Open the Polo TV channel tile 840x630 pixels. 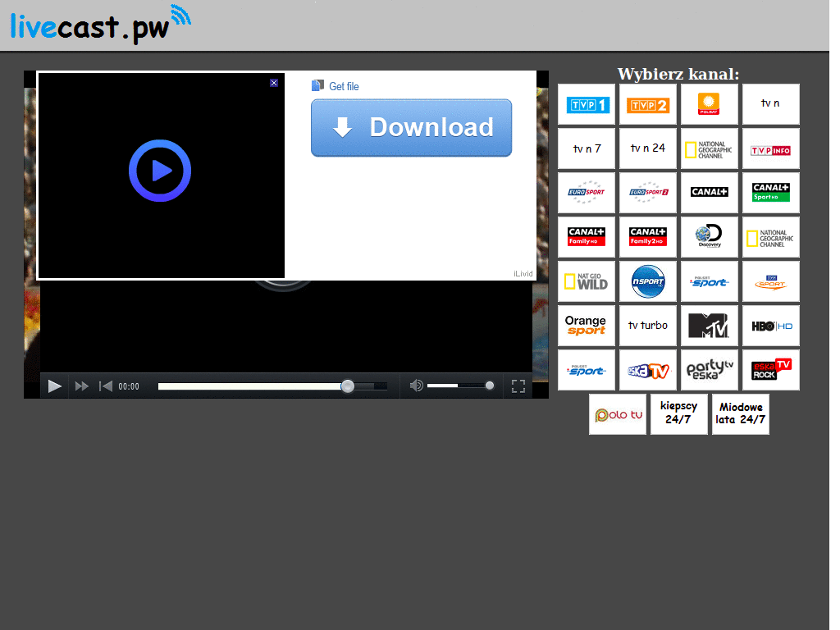618,414
